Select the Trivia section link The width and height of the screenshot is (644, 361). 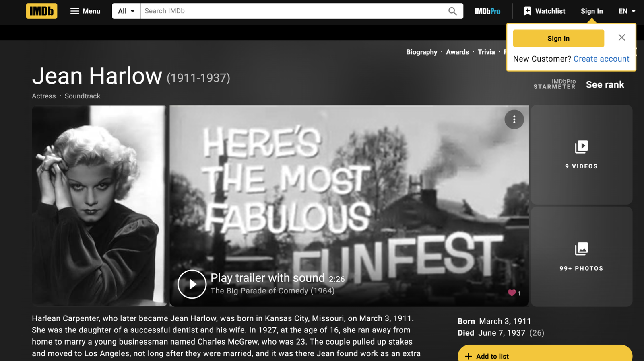tap(486, 52)
